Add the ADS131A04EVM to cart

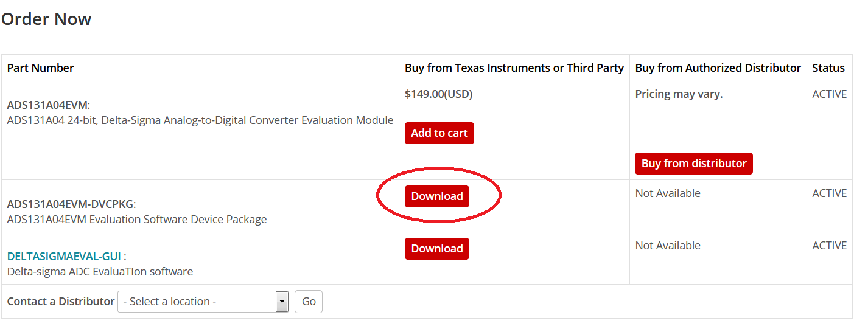tap(439, 133)
